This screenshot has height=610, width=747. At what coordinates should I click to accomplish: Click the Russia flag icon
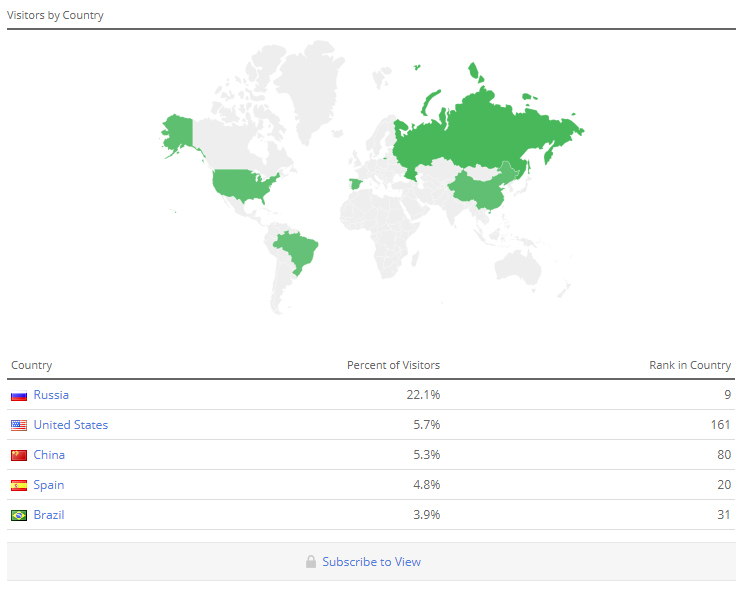tap(19, 396)
